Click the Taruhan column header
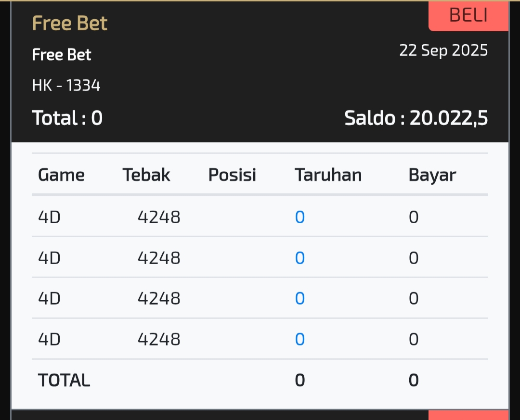 tap(328, 175)
